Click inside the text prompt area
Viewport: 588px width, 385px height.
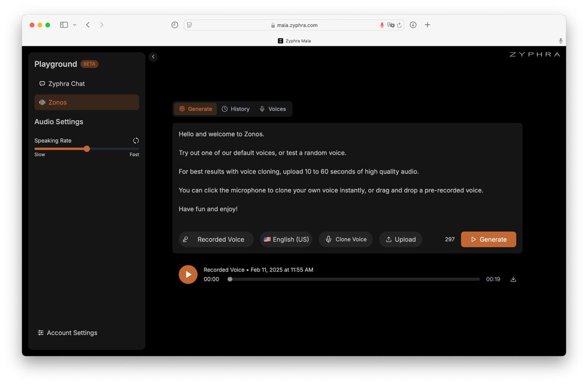click(x=347, y=174)
